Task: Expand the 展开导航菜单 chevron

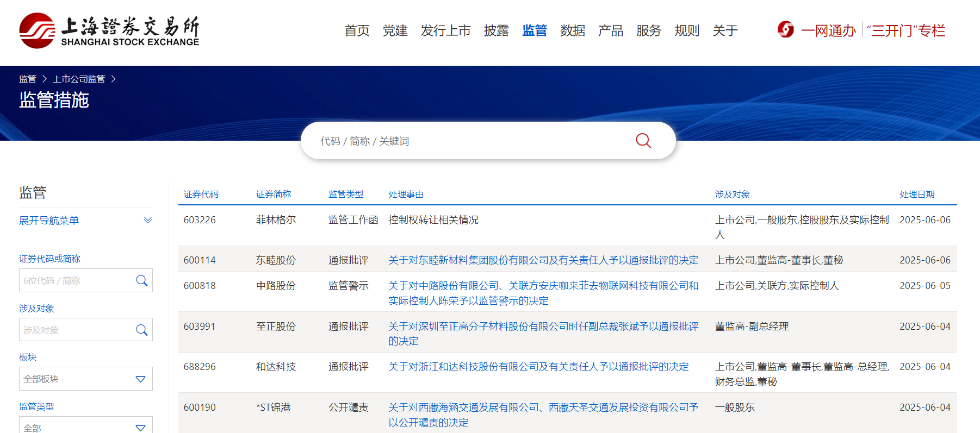Action: (147, 220)
